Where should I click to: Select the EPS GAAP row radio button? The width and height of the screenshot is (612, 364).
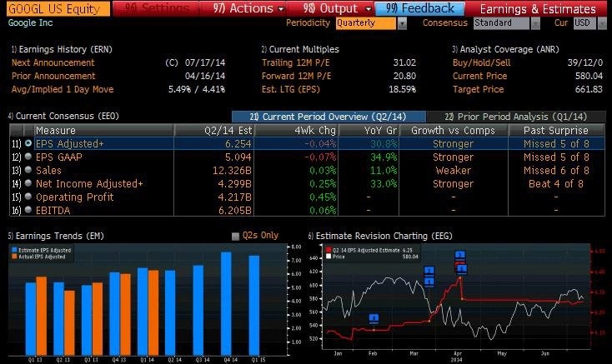28,157
